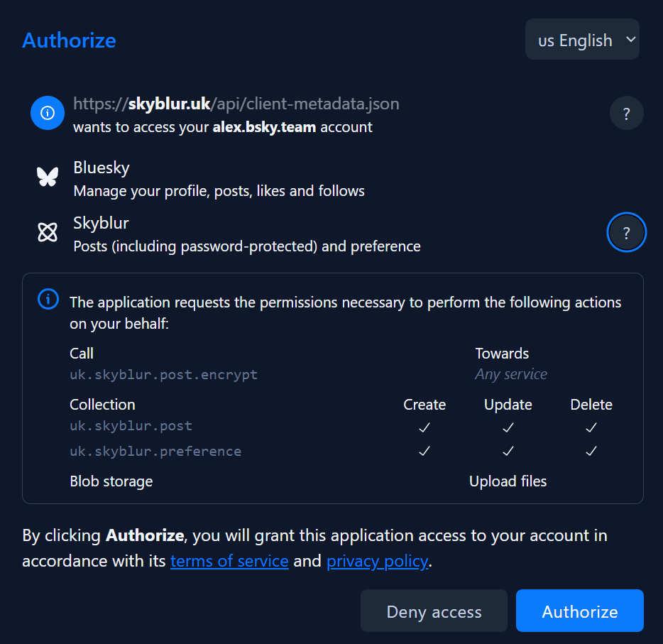Click Update checkmark for uk.skyblur.preference
The width and height of the screenshot is (663, 644).
[x=508, y=452]
